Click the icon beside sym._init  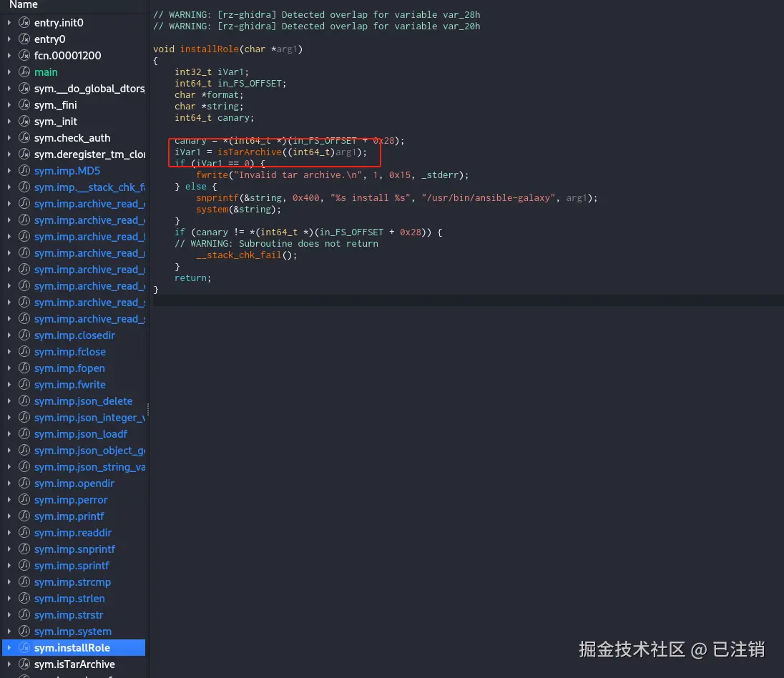[24, 122]
